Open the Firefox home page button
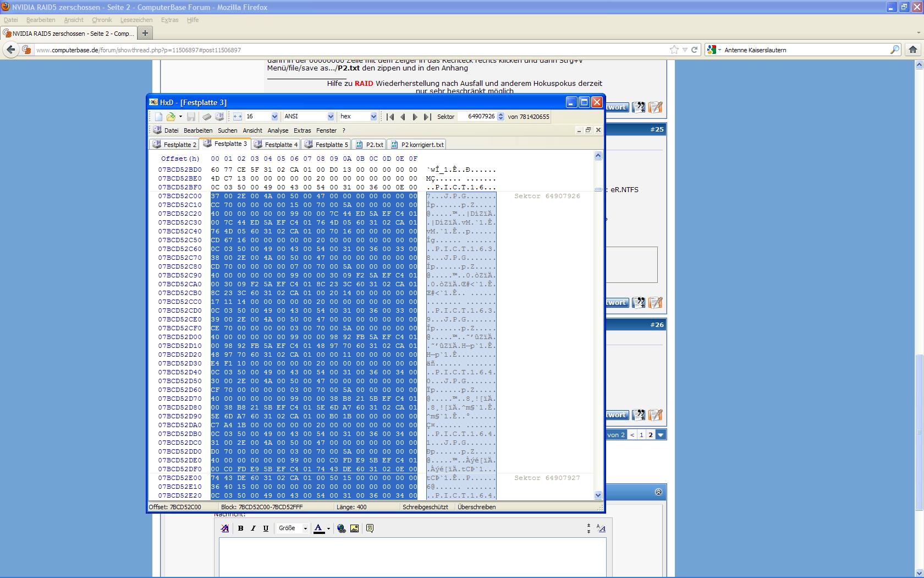924x578 pixels. [x=913, y=50]
